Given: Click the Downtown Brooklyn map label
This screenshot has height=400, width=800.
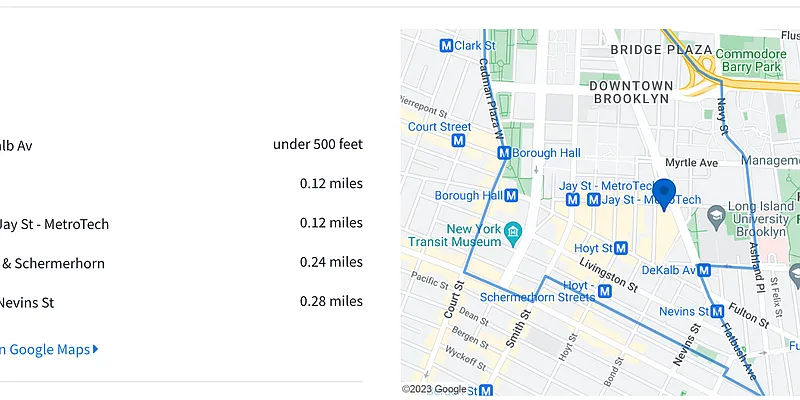Looking at the screenshot, I should 630,91.
